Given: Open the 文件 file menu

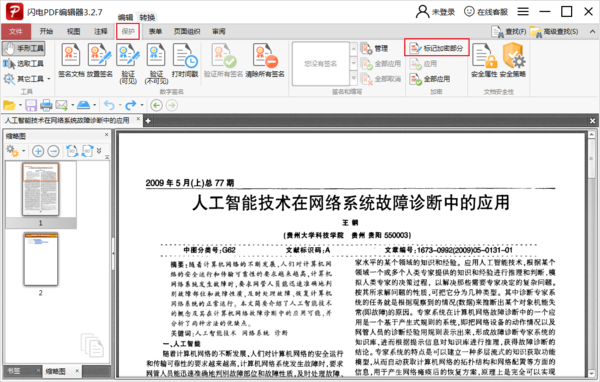Looking at the screenshot, I should [x=16, y=31].
